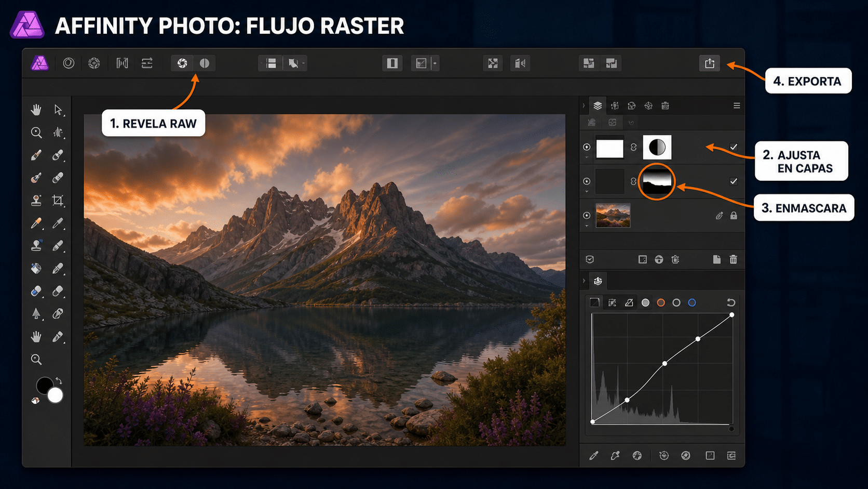Reset the curve with undo arrow
868x489 pixels.
(731, 302)
